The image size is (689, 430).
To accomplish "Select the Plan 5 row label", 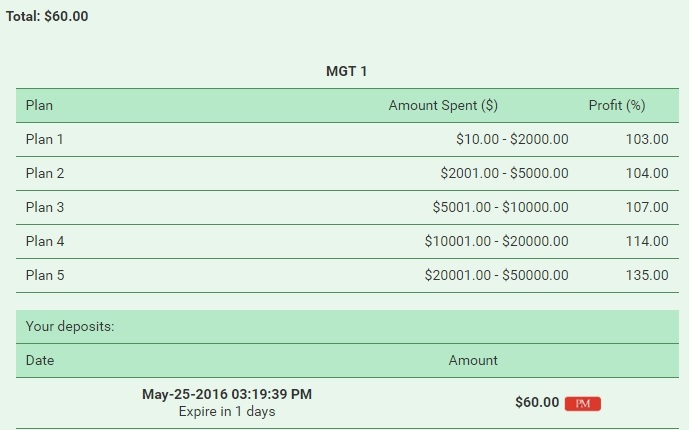I will 45,275.
